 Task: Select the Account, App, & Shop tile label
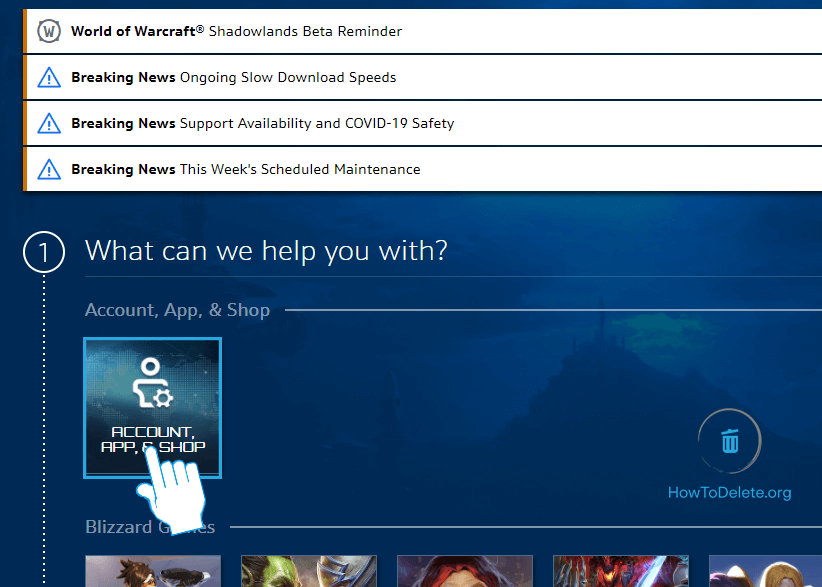pos(152,439)
